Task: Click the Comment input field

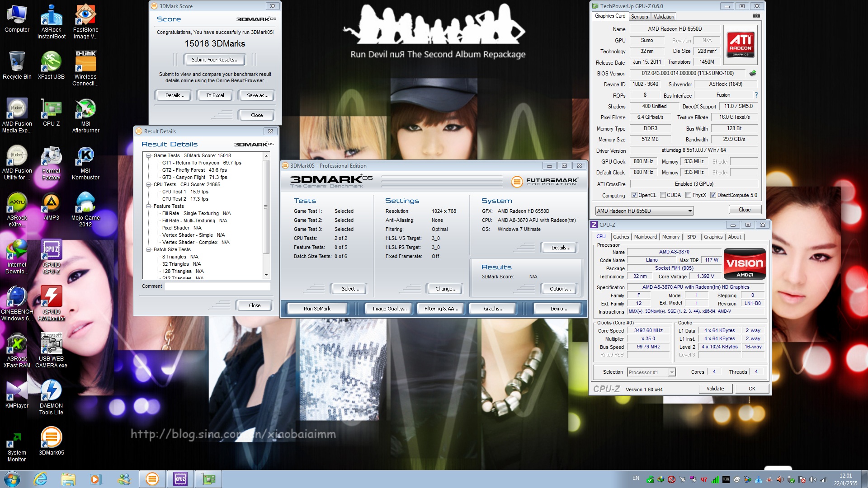Action: [x=217, y=286]
